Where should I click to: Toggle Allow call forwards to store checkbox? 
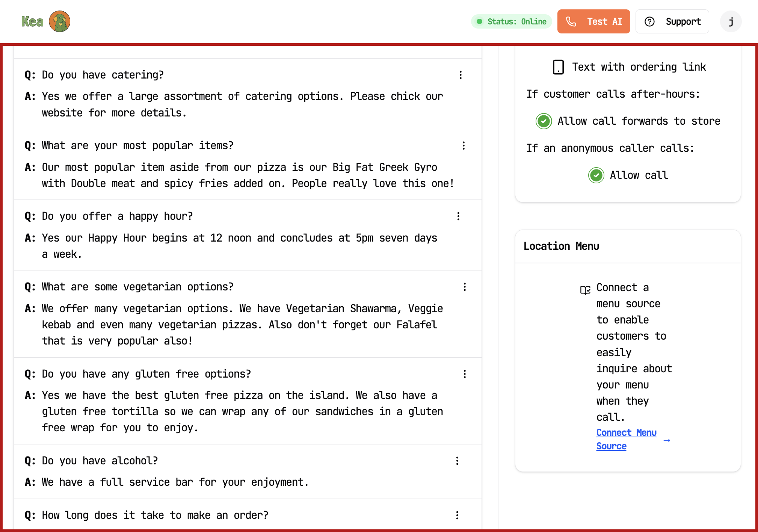click(x=544, y=121)
